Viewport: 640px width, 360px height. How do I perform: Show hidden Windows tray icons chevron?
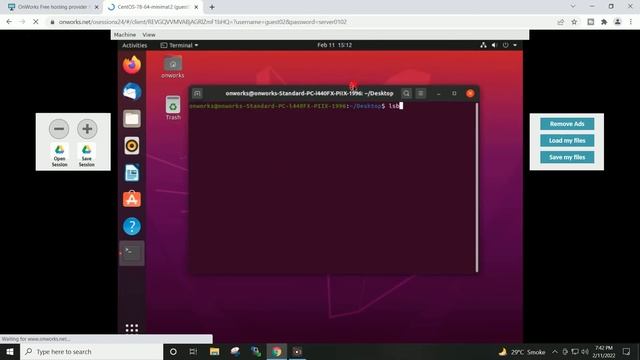tap(555, 351)
